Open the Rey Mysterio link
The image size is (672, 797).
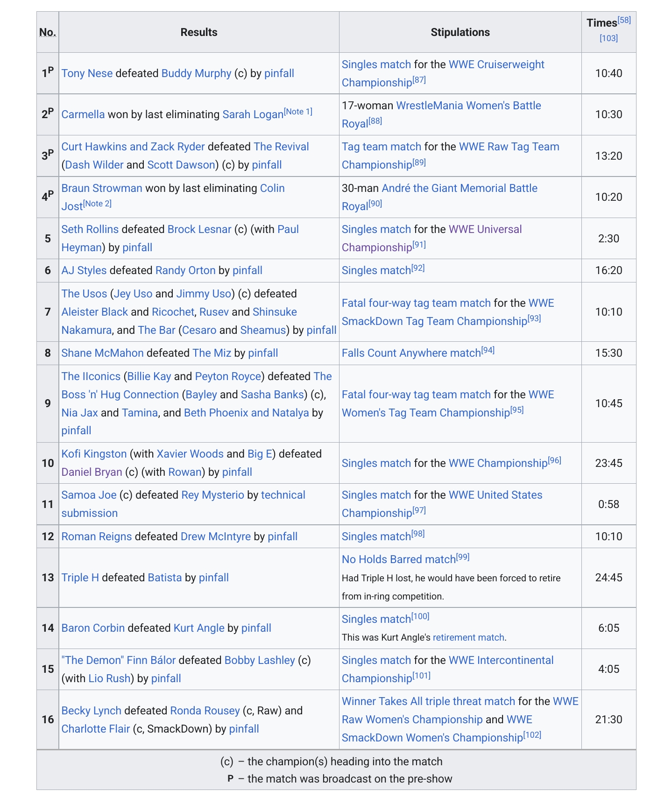[x=212, y=495]
